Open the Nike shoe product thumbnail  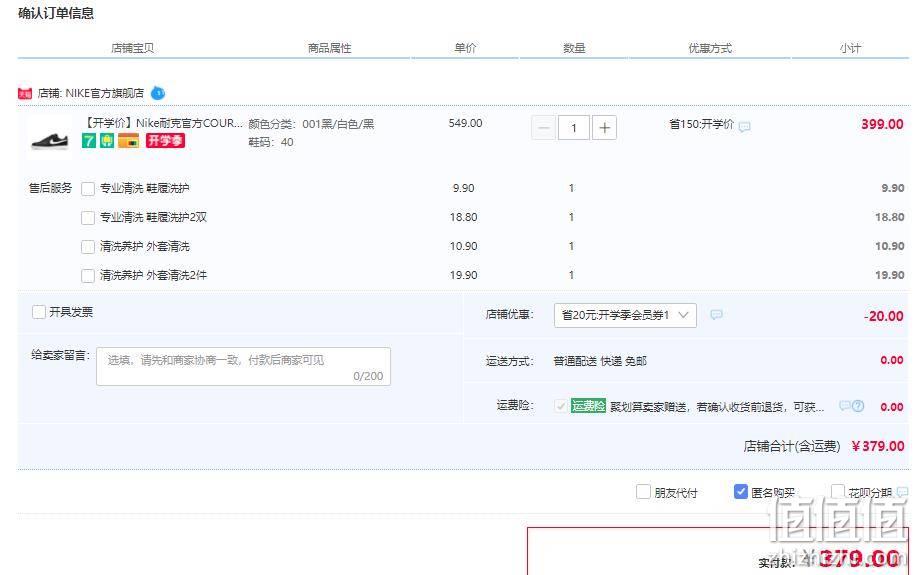coord(49,137)
